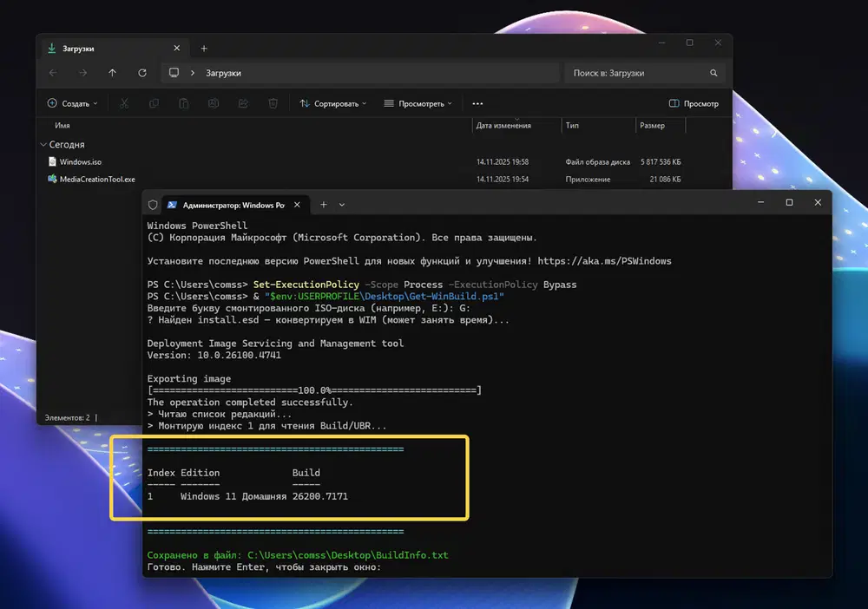Click the Set-ExecutionPolicy command line
This screenshot has height=609, width=868.
click(361, 285)
